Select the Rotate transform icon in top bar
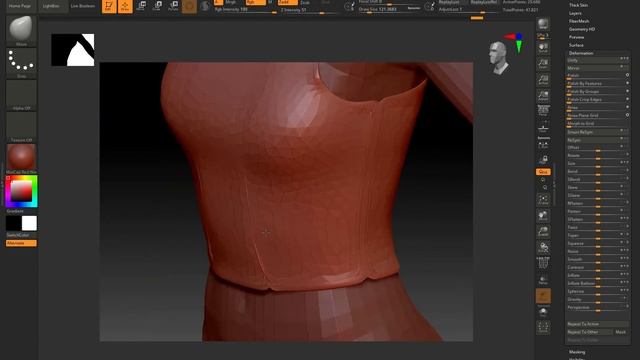The width and height of the screenshot is (640, 360). click(173, 6)
